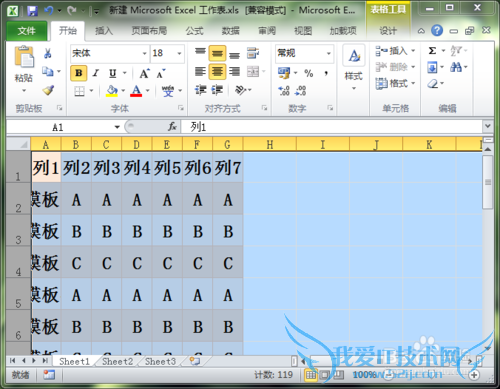This screenshot has width=500, height=389.
Task: Click the 删除 Delete cells button
Action: click(x=395, y=67)
